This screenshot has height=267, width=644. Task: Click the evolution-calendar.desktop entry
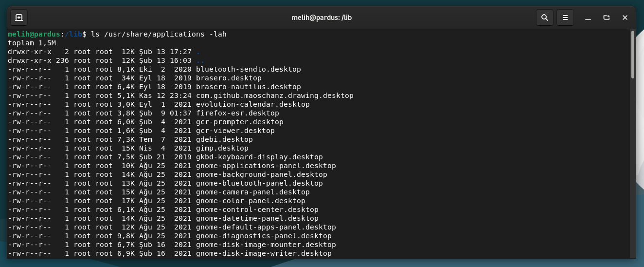pos(253,104)
